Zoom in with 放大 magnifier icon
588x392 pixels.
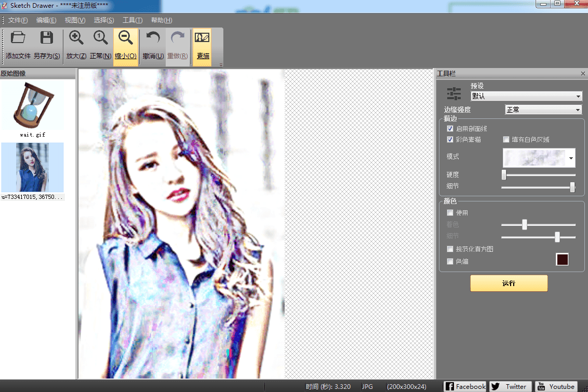click(x=76, y=38)
